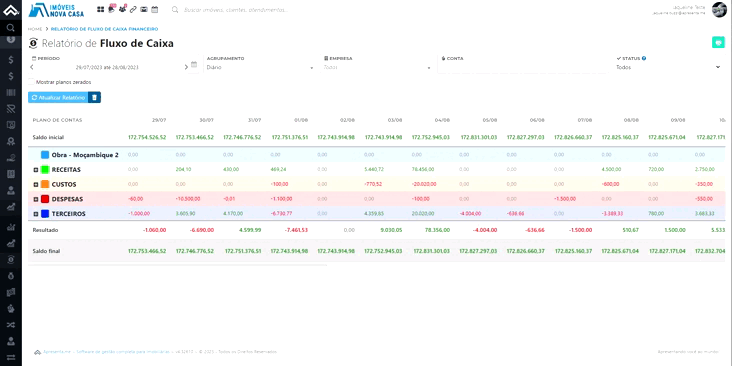Click the monitor icon in the sidebar

(x=11, y=125)
